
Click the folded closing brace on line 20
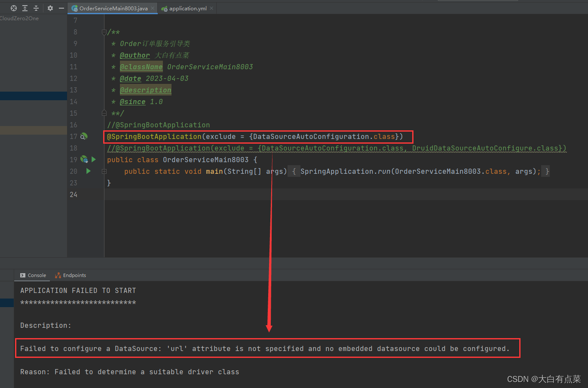pos(547,171)
